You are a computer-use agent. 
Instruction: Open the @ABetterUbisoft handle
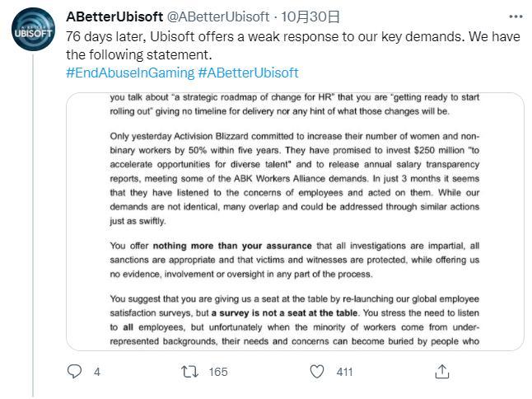[218, 16]
